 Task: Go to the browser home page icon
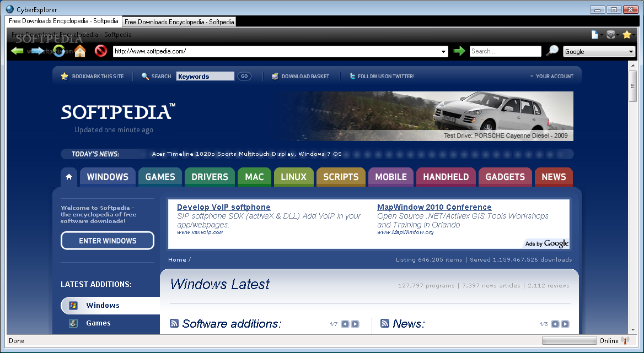80,51
